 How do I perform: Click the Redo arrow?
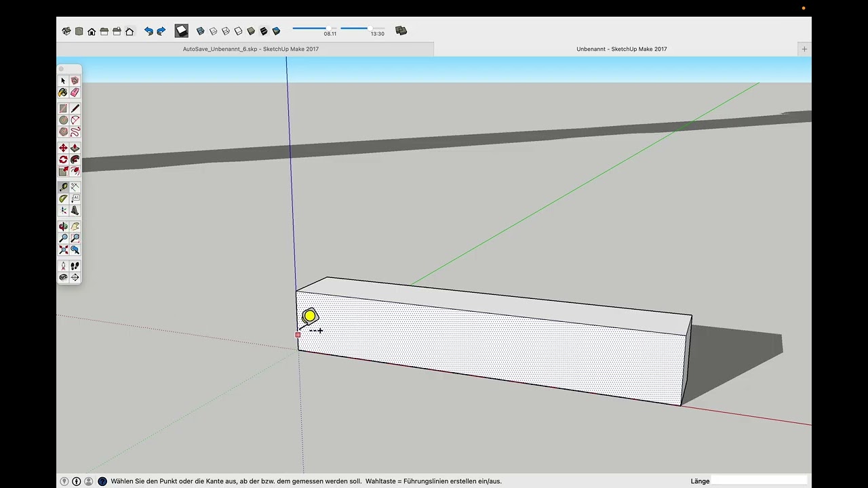click(161, 31)
